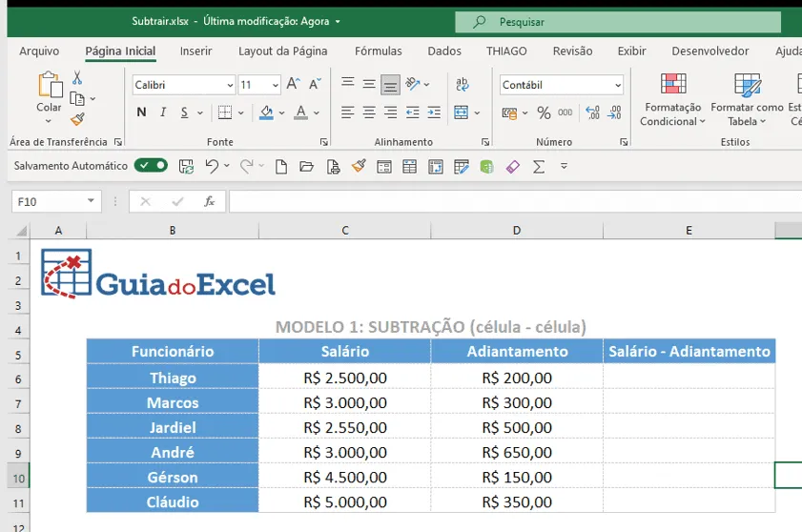The image size is (802, 532).
Task: Open the Name Box dropdown arrow
Action: (91, 201)
